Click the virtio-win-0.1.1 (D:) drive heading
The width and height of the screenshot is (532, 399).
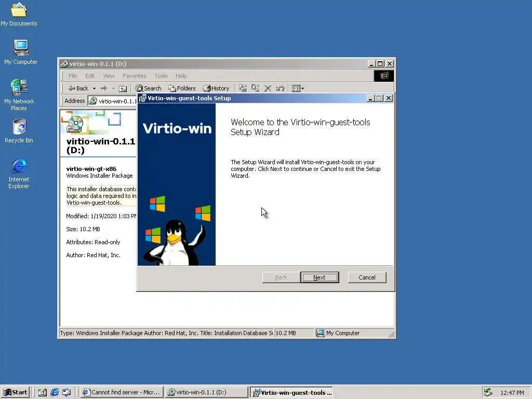point(100,145)
